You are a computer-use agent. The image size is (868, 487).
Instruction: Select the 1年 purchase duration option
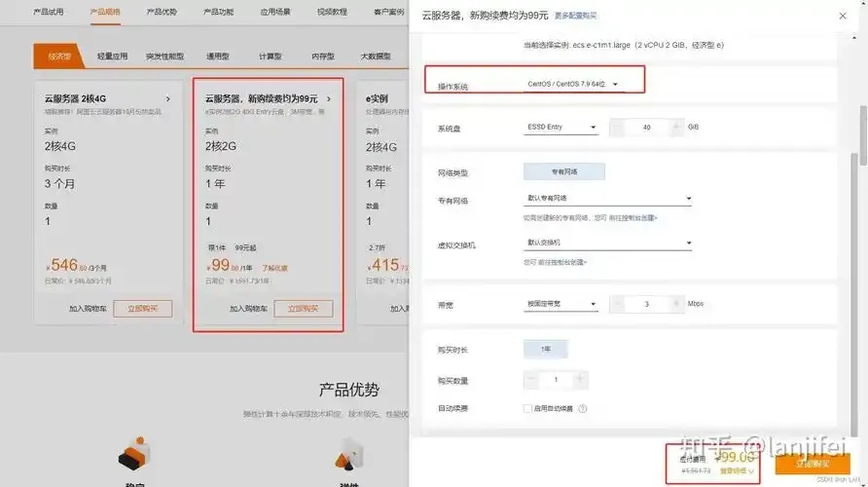click(x=546, y=349)
